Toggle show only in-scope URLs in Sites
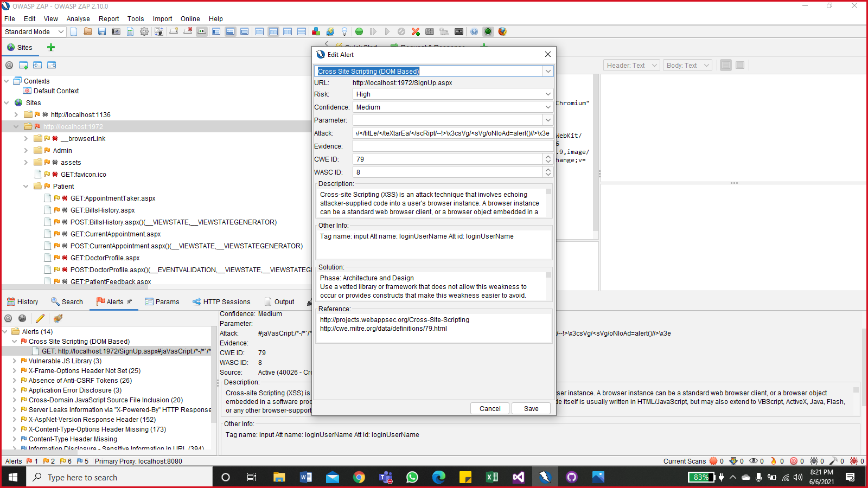 pos(9,65)
